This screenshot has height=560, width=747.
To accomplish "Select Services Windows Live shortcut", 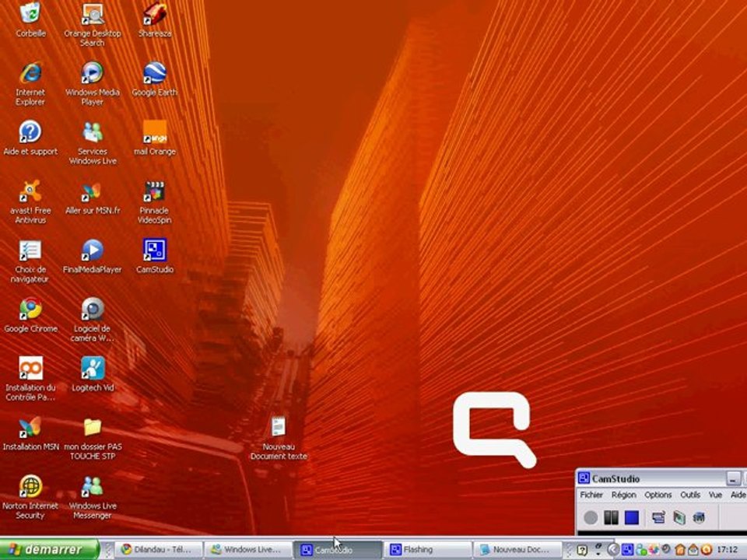I will [x=93, y=142].
